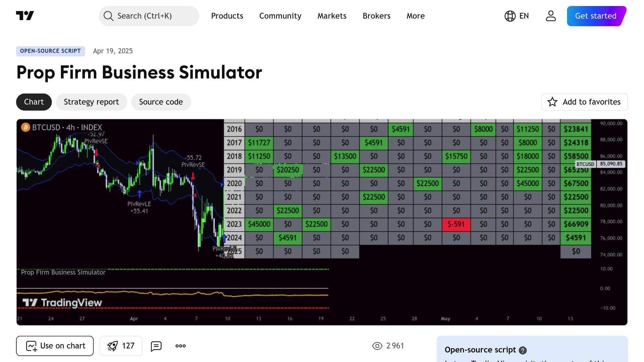Click the globe language icon
The width and height of the screenshot is (644, 362).
509,16
